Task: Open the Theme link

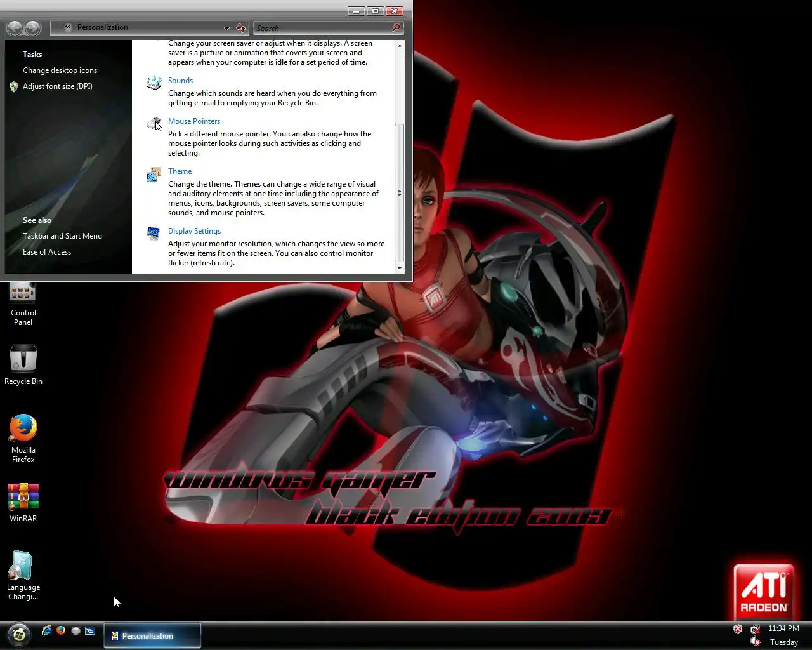Action: 180,171
